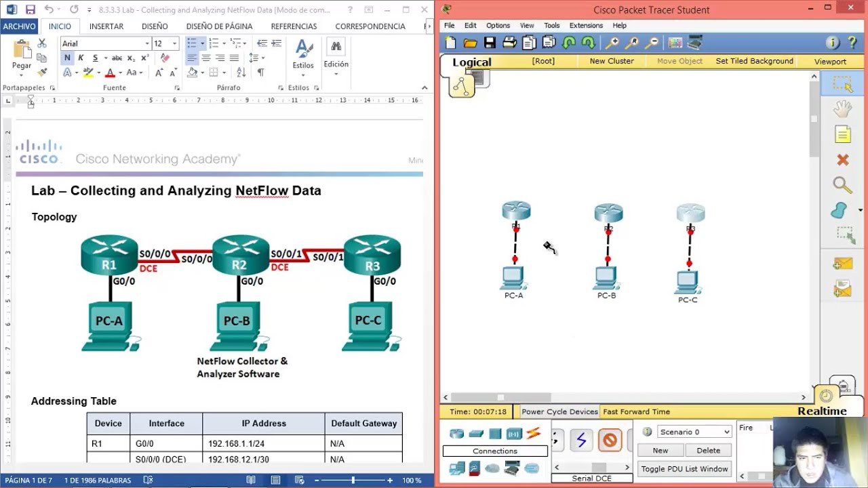Screen dimensions: 868x488
Task: Open the Arial font name dropdown
Action: 147,43
